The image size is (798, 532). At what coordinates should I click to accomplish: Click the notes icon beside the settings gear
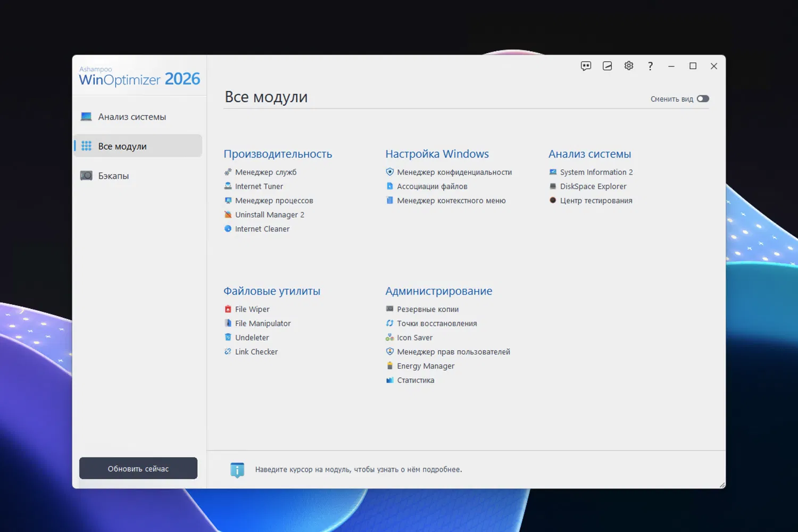pos(607,66)
